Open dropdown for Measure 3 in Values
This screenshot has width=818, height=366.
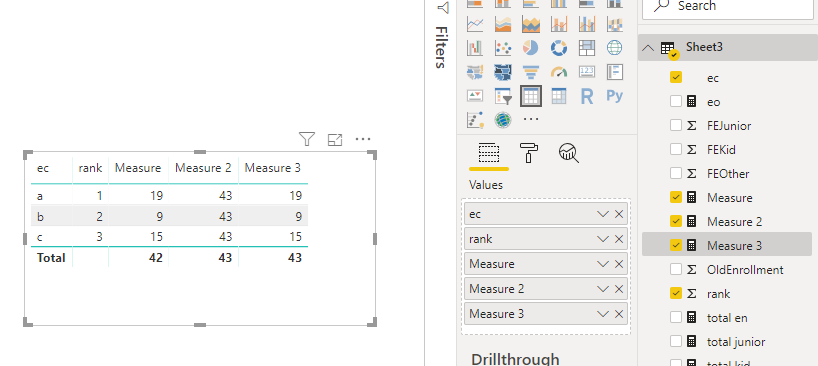(603, 314)
